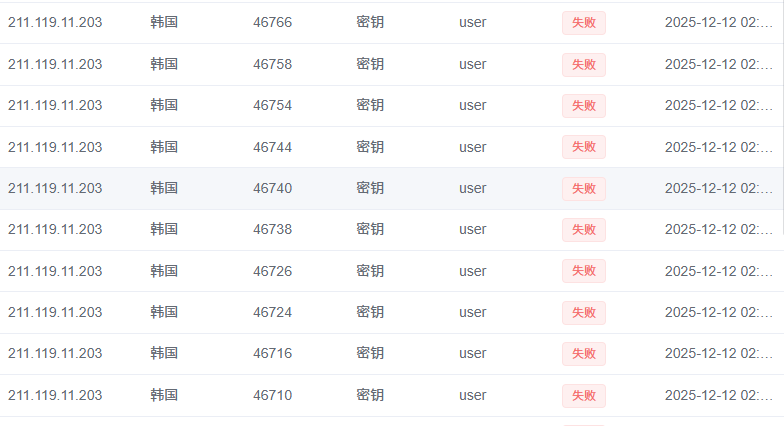Click port number 46758
Image resolution: width=784 pixels, height=426 pixels.
coord(272,64)
